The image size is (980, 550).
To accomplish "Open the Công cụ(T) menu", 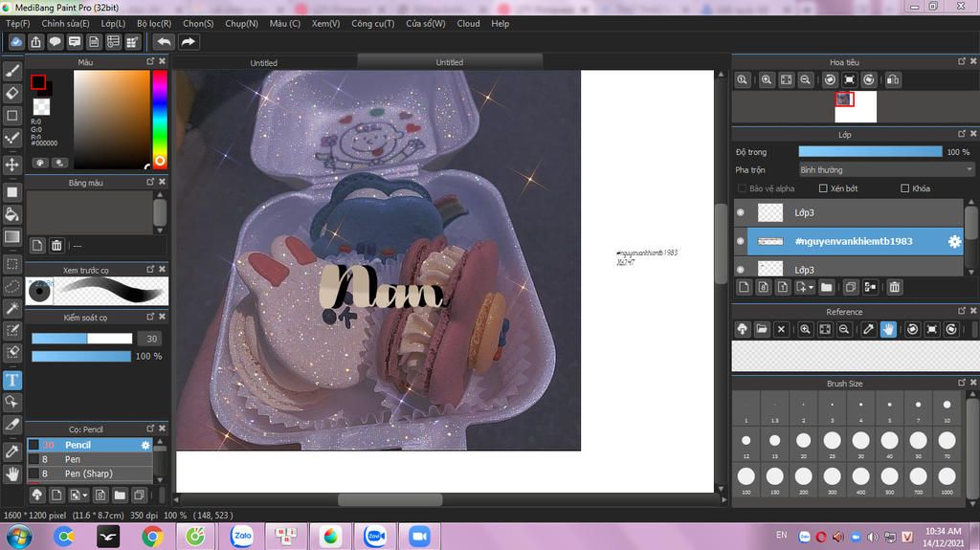I will (373, 24).
